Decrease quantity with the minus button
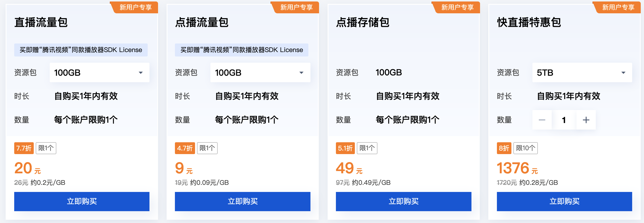 (x=542, y=120)
